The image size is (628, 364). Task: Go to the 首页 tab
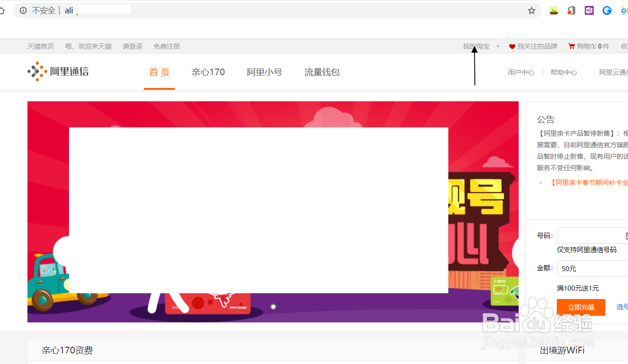[x=159, y=72]
